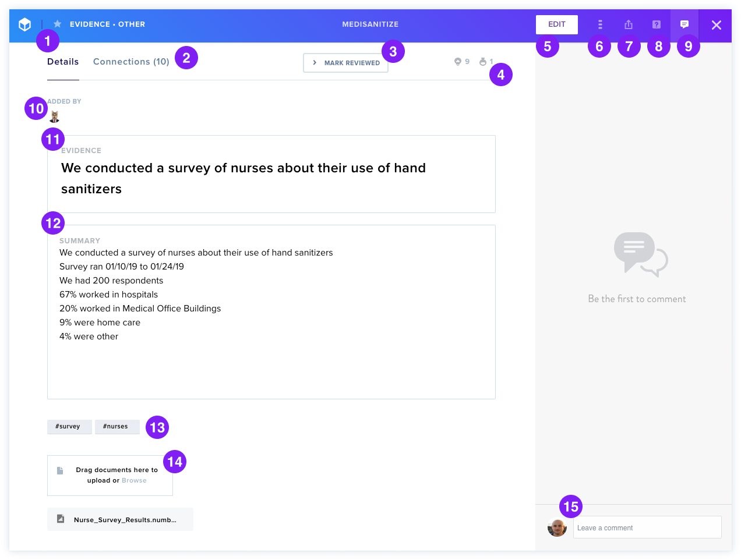
Task: Toggle the favorite star icon
Action: (57, 24)
